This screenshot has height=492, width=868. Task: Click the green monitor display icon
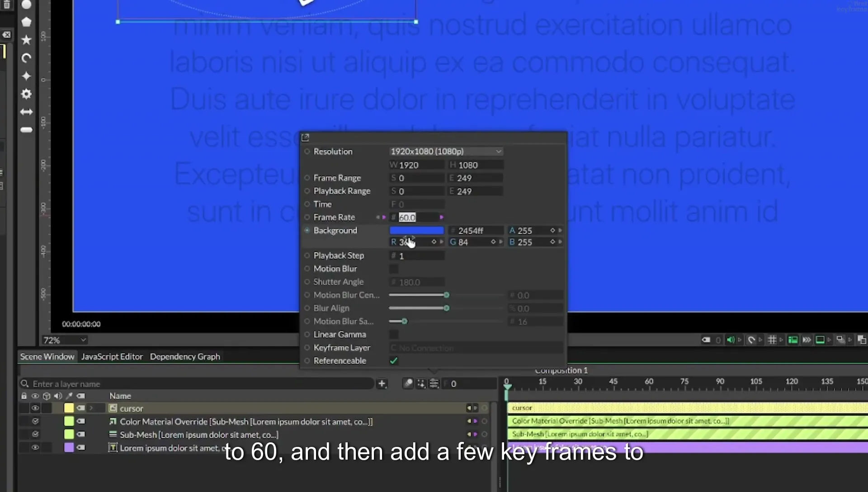[820, 340]
